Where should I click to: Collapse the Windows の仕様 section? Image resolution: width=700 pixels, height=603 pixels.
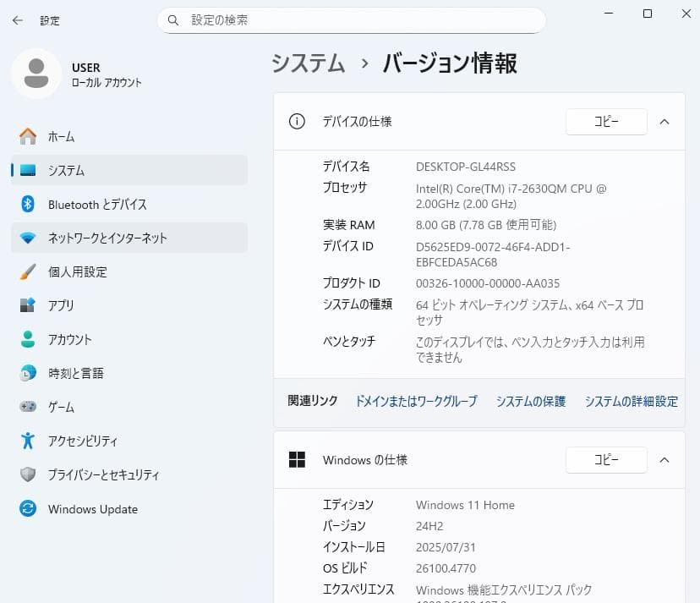(664, 460)
